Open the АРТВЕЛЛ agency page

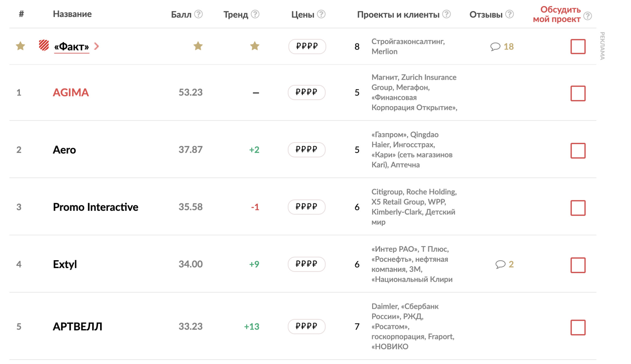point(78,326)
